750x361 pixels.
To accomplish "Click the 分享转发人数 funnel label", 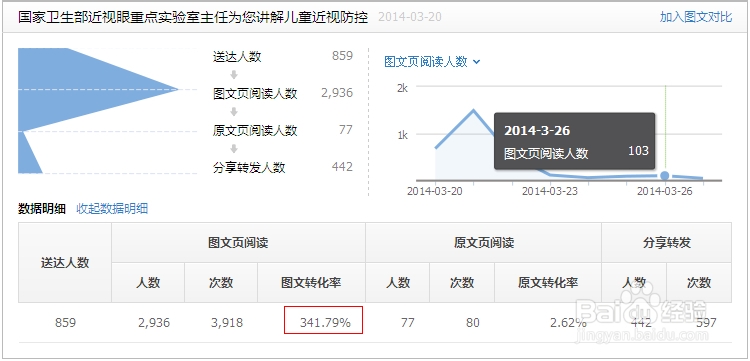I will [x=249, y=167].
